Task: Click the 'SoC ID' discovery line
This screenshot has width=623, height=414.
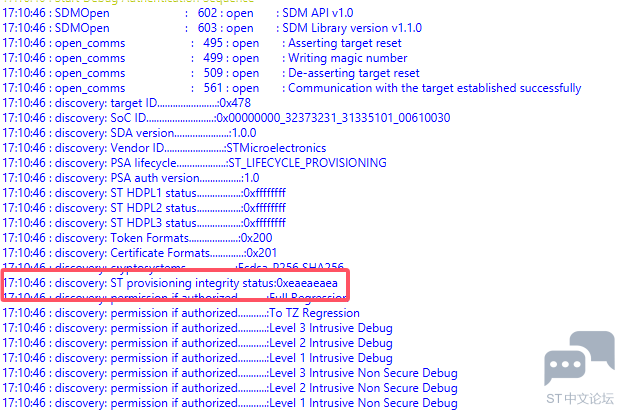Action: tap(226, 118)
